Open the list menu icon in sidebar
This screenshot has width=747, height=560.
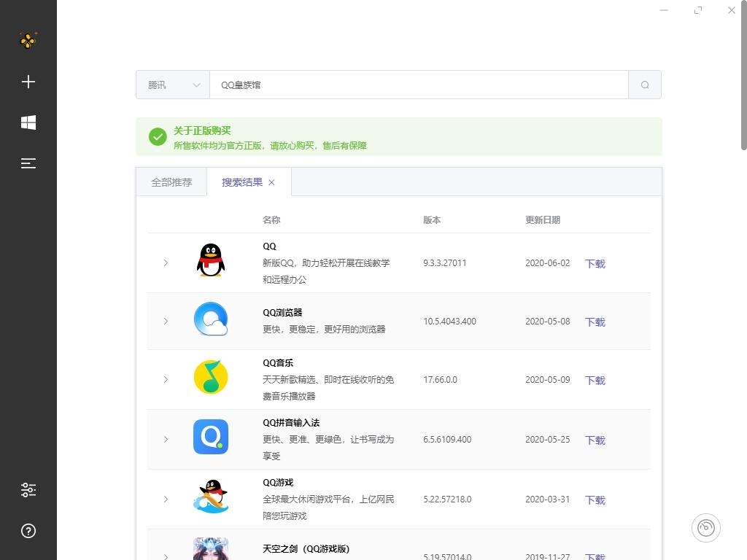point(28,163)
